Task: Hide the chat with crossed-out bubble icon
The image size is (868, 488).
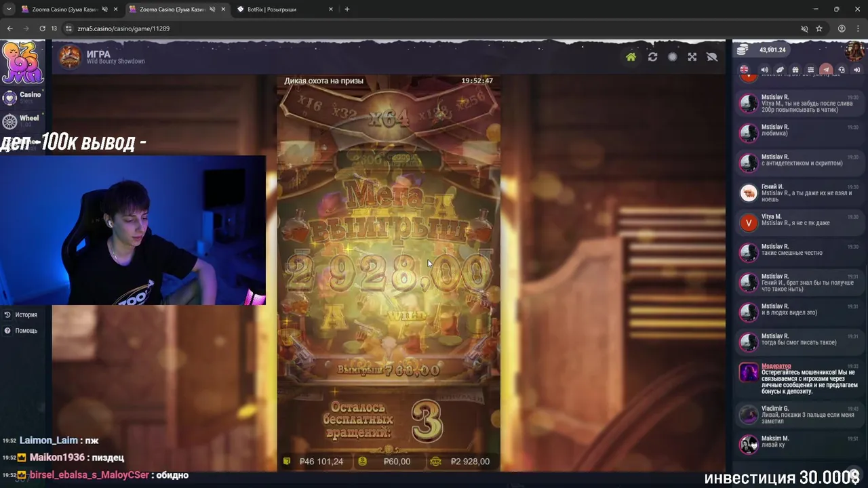Action: click(712, 57)
